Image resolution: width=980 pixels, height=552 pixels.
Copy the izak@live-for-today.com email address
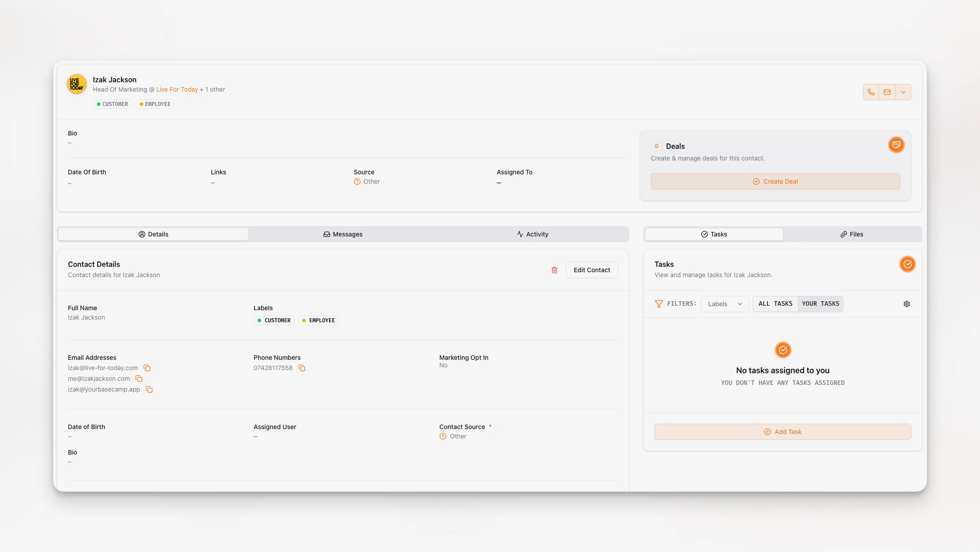147,368
